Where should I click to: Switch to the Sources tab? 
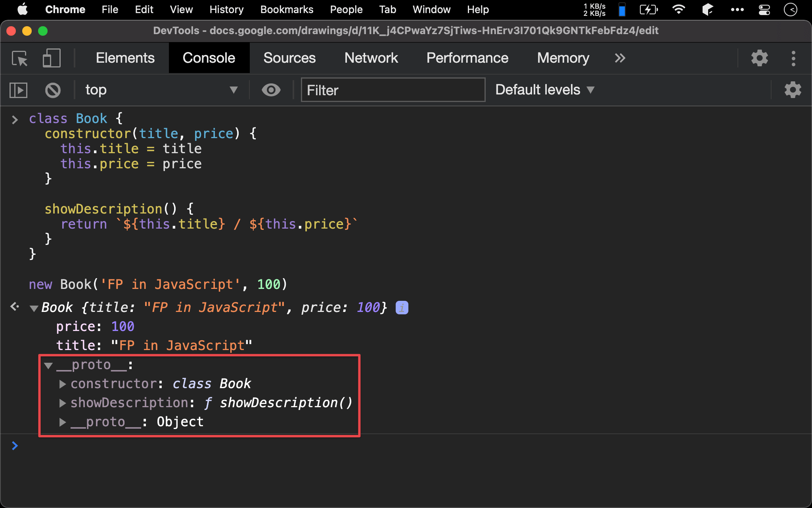coord(289,58)
